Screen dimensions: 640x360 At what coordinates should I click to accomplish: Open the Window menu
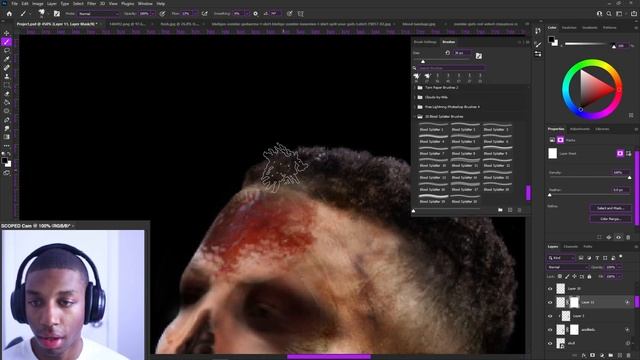[145, 3]
